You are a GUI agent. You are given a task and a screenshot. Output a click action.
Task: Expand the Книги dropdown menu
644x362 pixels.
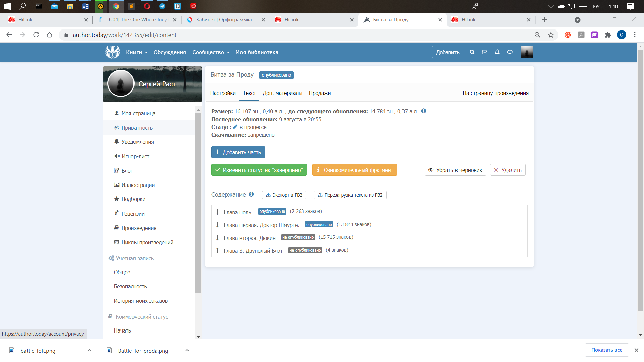point(137,52)
